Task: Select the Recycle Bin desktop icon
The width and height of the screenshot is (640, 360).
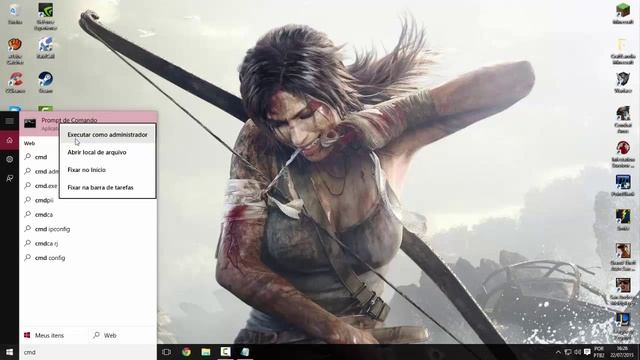Action: pos(15,14)
